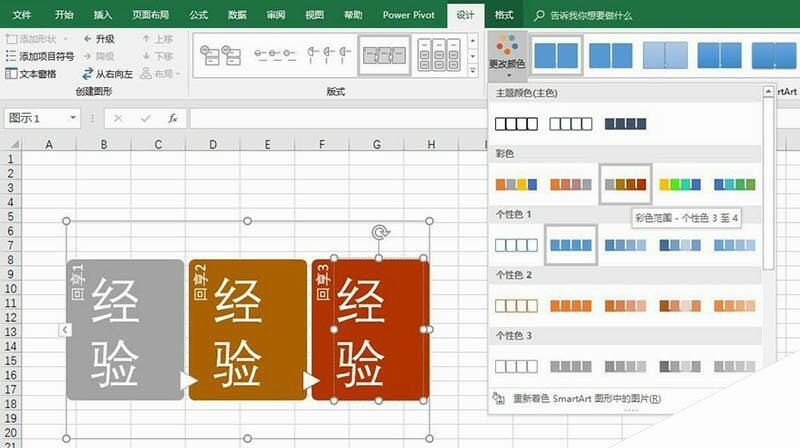Click the gray 经验 SmartArt shape

[125, 330]
